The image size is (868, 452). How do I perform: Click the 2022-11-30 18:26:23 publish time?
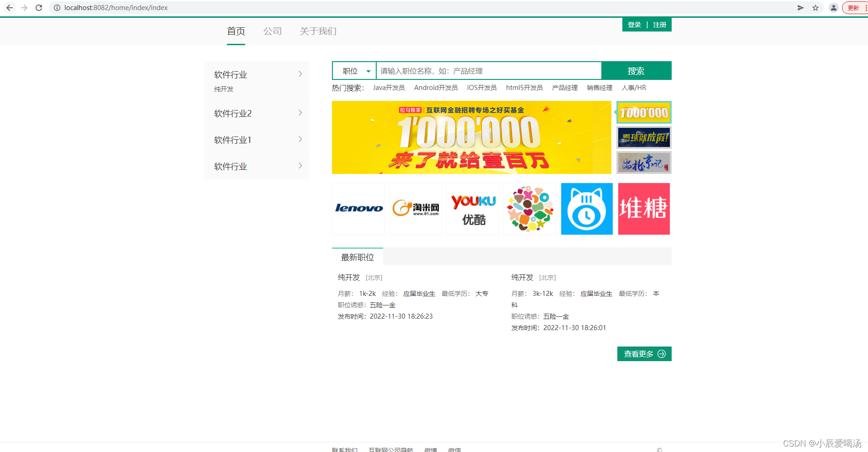pos(401,316)
